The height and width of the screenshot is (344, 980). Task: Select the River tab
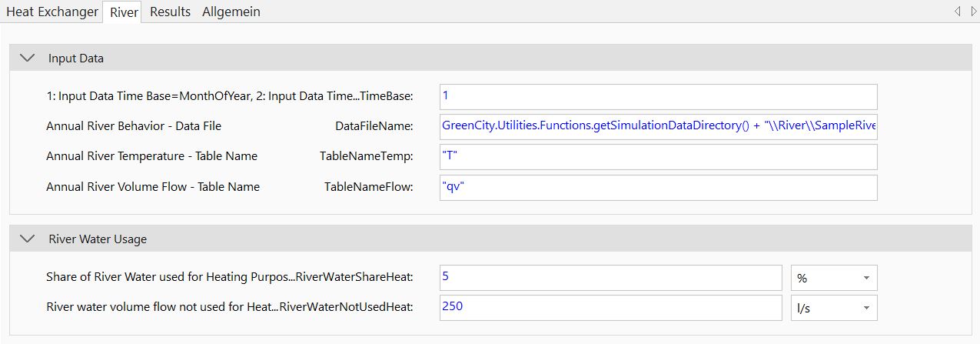pyautogui.click(x=124, y=12)
